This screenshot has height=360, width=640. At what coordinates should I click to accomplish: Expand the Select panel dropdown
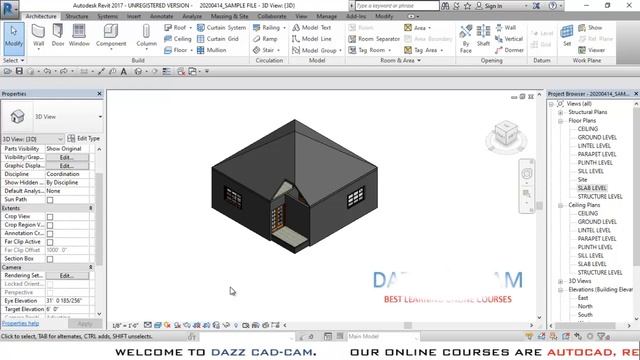point(13,60)
